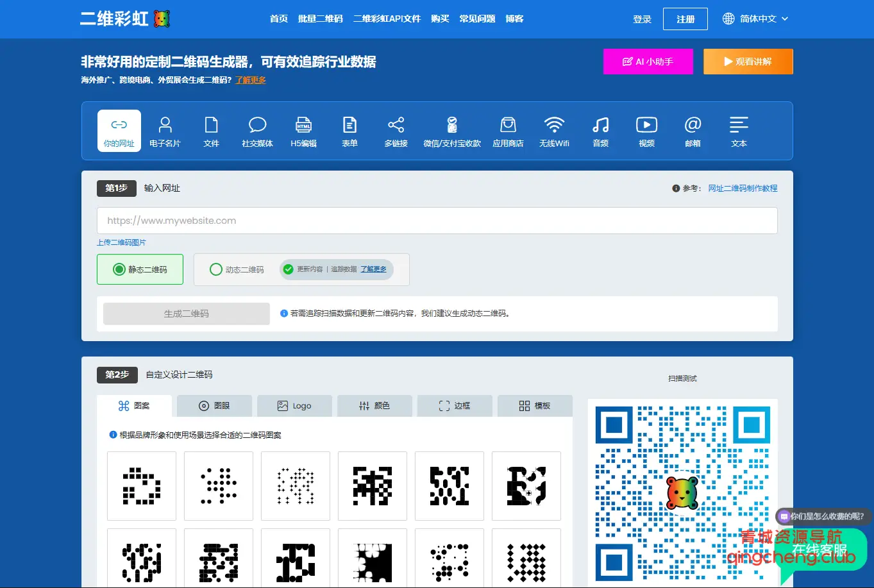
Task: Select the 无线Wifi QR type icon
Action: [554, 130]
